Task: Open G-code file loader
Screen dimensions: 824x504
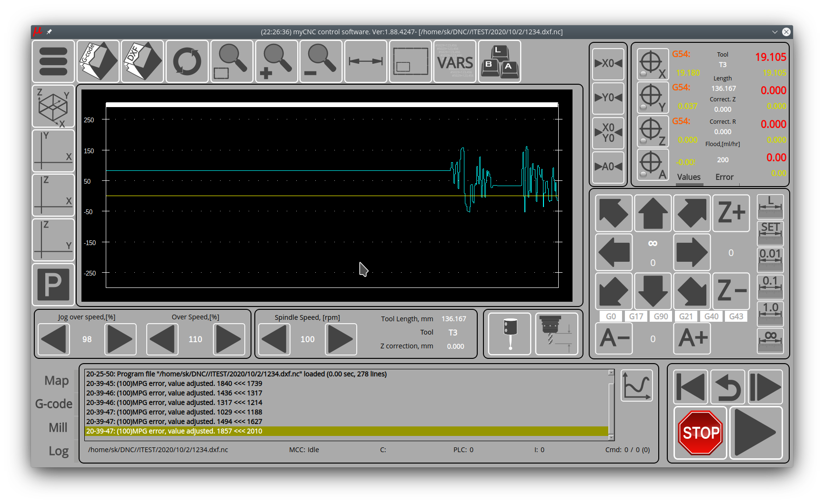Action: tap(98, 61)
